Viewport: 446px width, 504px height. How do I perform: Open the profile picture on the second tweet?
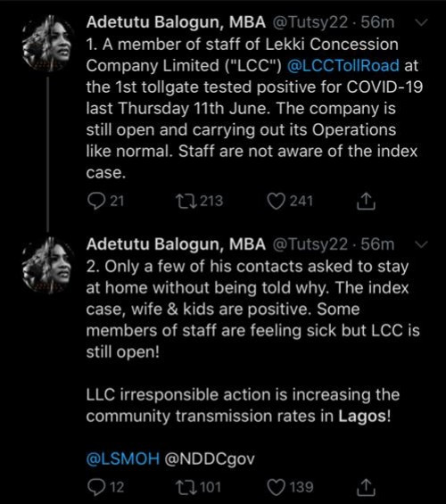tap(47, 265)
